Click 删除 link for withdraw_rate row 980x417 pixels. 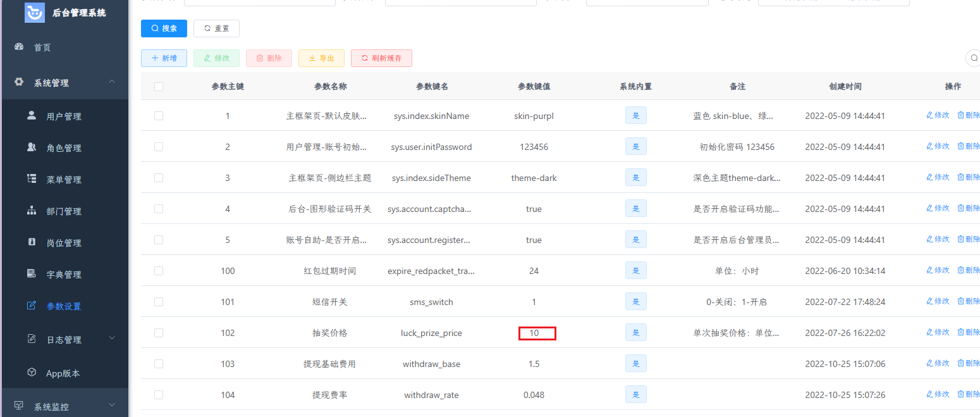969,394
